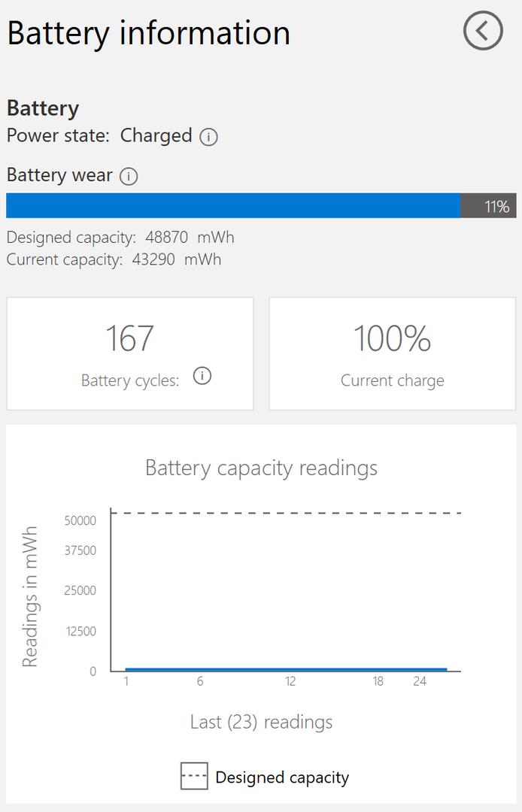Click the 167 battery cycles number
The height and width of the screenshot is (812, 522).
pyautogui.click(x=130, y=338)
